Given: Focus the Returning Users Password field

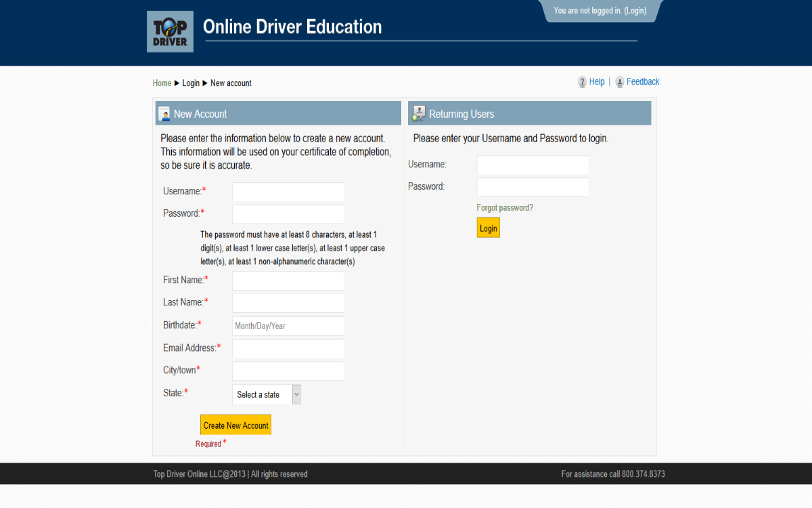Looking at the screenshot, I should coord(533,187).
